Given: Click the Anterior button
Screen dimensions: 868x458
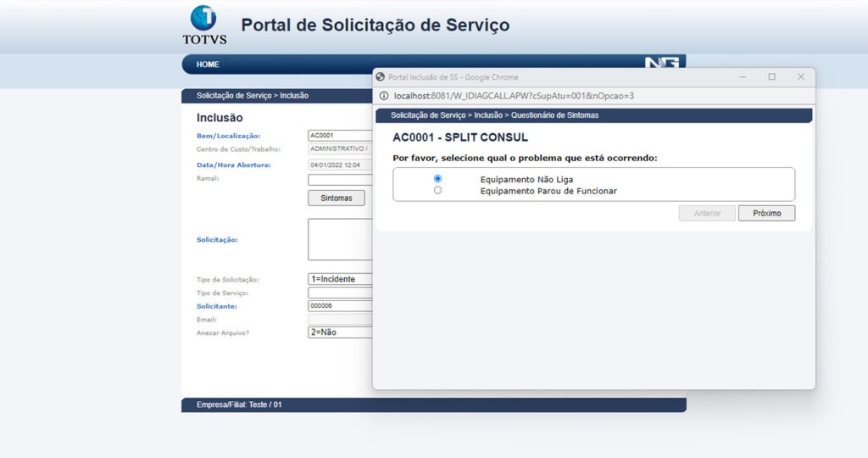Looking at the screenshot, I should point(708,213).
